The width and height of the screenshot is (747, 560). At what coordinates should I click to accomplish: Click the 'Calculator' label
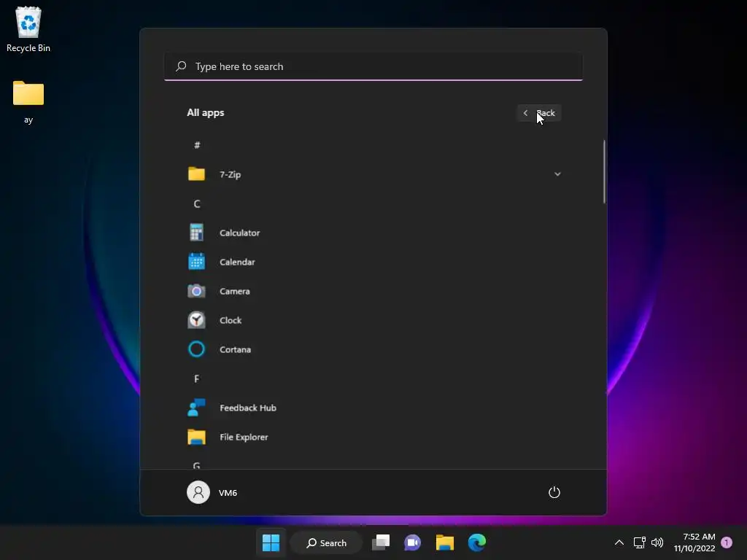[239, 233]
